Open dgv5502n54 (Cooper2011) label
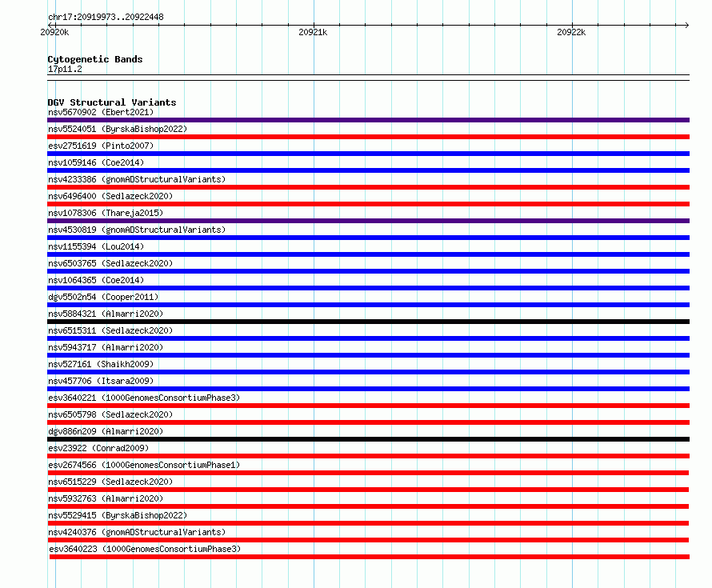This screenshot has height=588, width=712. 103,297
